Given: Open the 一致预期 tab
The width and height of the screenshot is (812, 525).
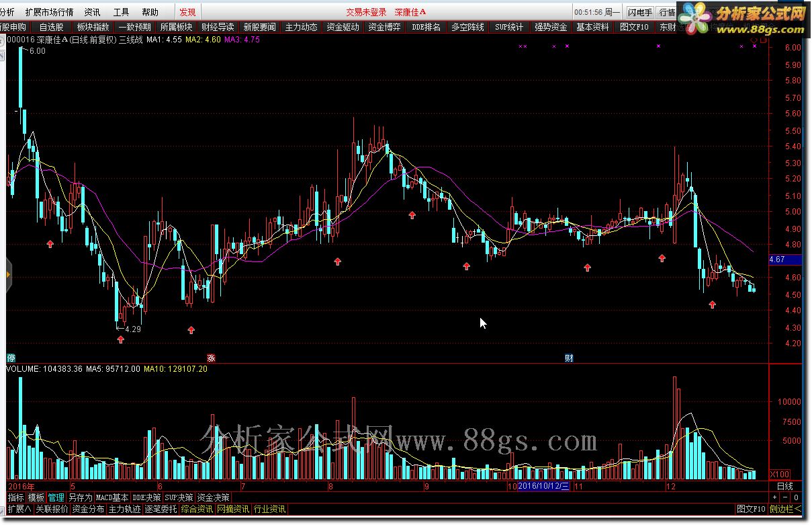Looking at the screenshot, I should pyautogui.click(x=134, y=27).
